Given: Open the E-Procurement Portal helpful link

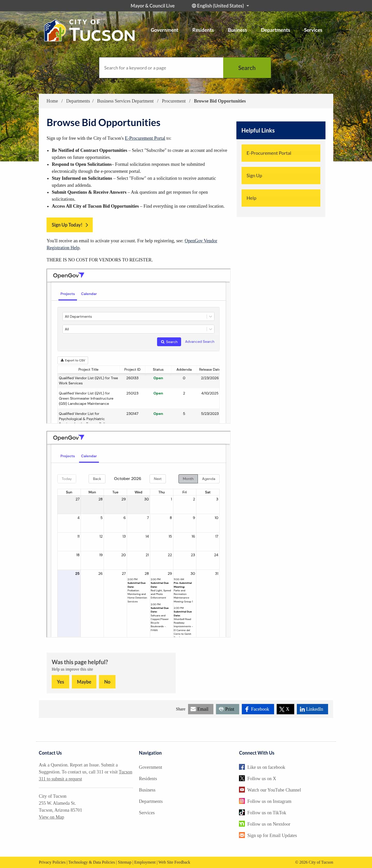Looking at the screenshot, I should click(281, 153).
